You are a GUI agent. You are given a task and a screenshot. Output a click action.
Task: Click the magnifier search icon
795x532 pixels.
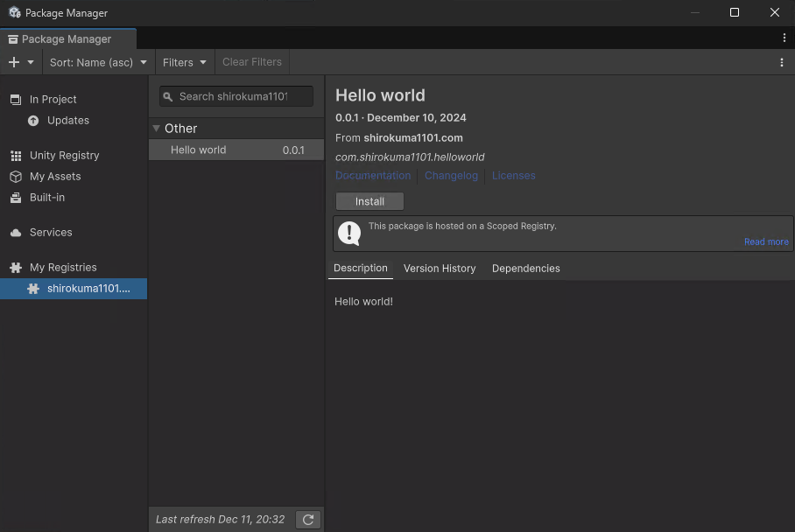(x=168, y=97)
